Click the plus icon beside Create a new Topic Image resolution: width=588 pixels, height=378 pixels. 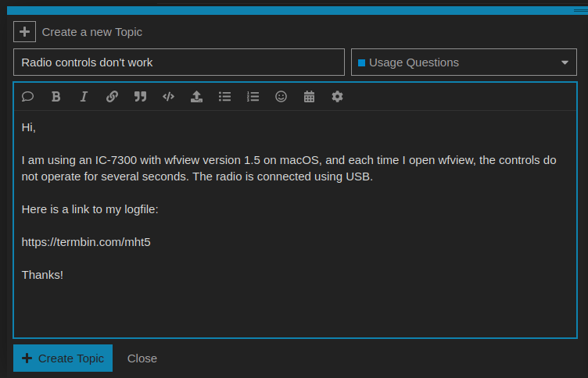[x=24, y=32]
